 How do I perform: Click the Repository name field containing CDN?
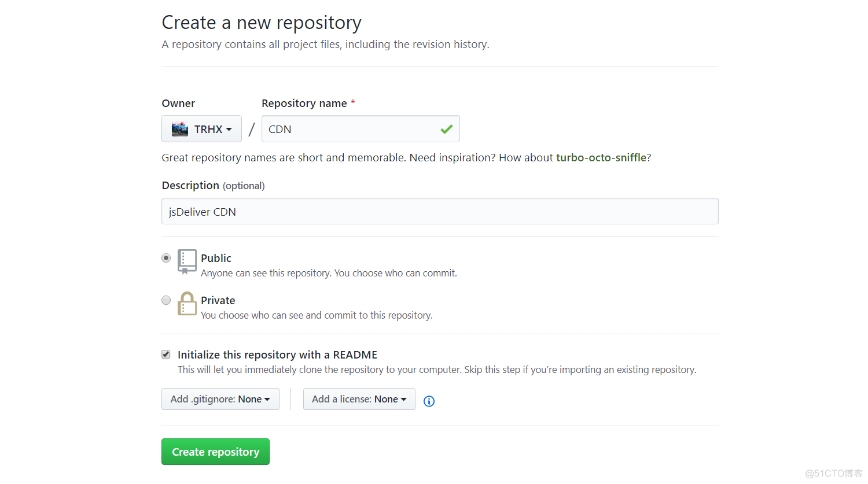[x=347, y=128]
